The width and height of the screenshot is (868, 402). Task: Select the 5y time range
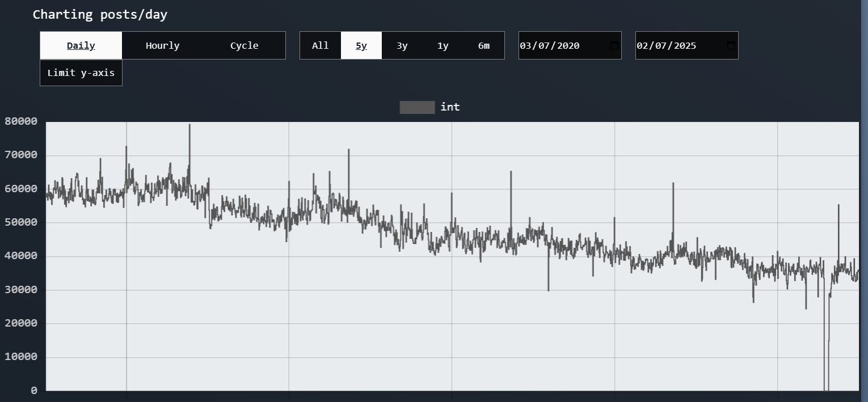pos(361,45)
